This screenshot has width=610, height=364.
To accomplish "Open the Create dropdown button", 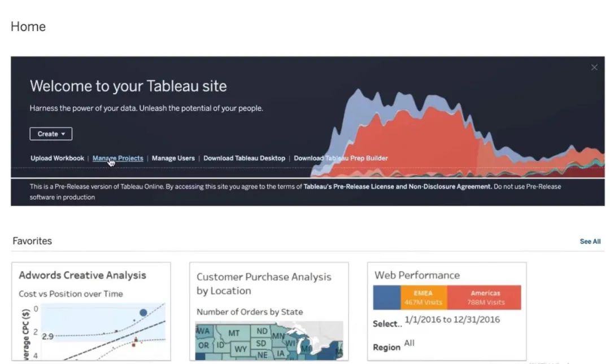I will tap(51, 134).
